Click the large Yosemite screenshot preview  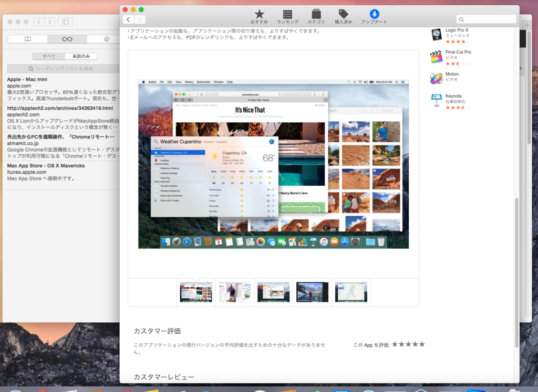tap(273, 164)
